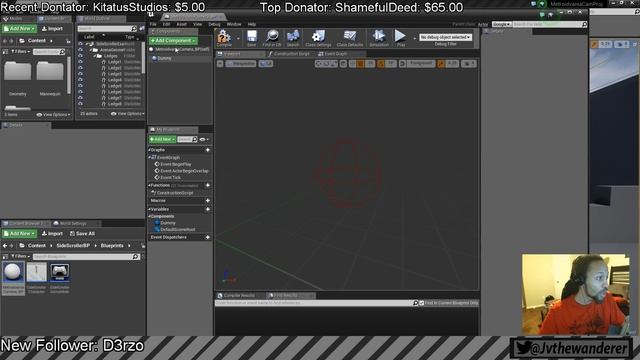Open the My Blueprint eye view options
Image resolution: width=640 pixels, height=360 pixels.
tap(204, 139)
